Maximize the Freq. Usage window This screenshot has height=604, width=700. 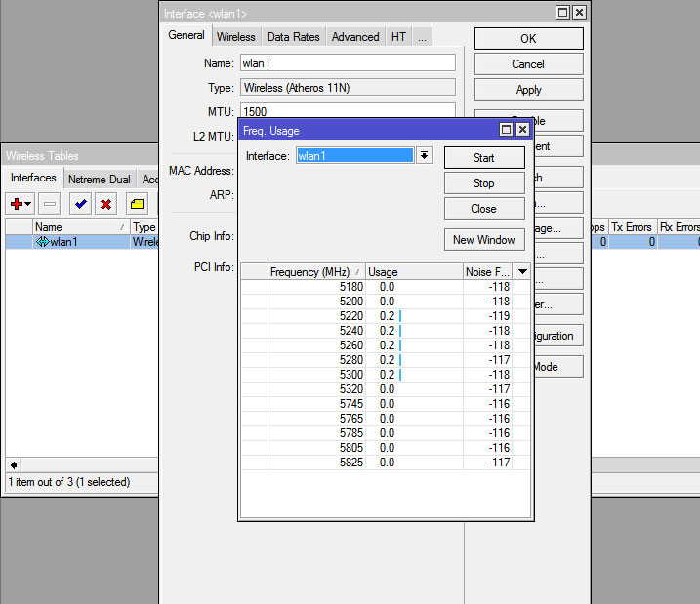[506, 130]
